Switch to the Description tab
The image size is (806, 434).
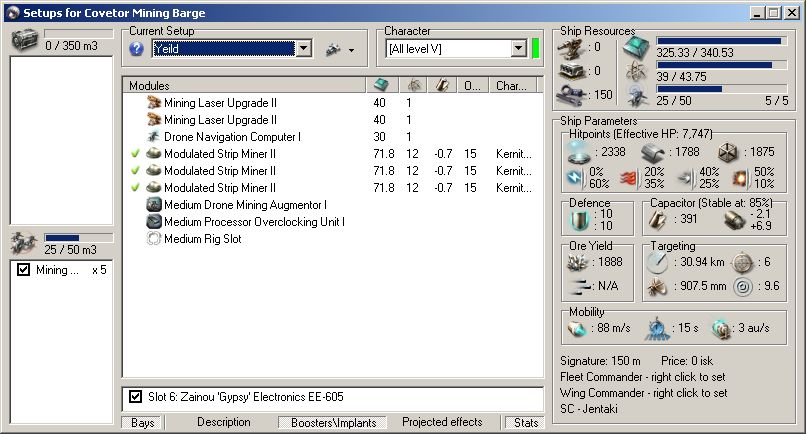tap(224, 422)
